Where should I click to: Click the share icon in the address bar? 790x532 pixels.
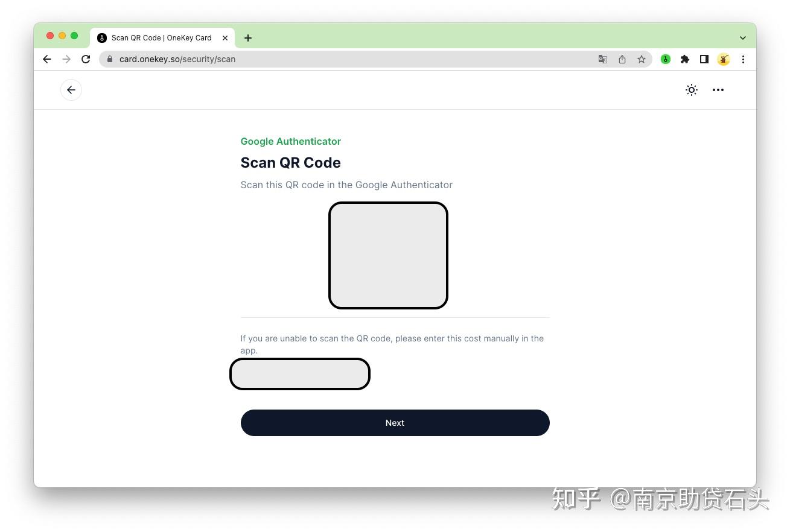pos(622,59)
